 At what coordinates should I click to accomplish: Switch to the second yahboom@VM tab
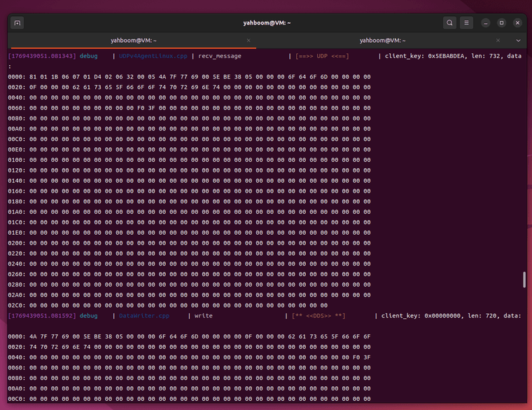pyautogui.click(x=382, y=41)
